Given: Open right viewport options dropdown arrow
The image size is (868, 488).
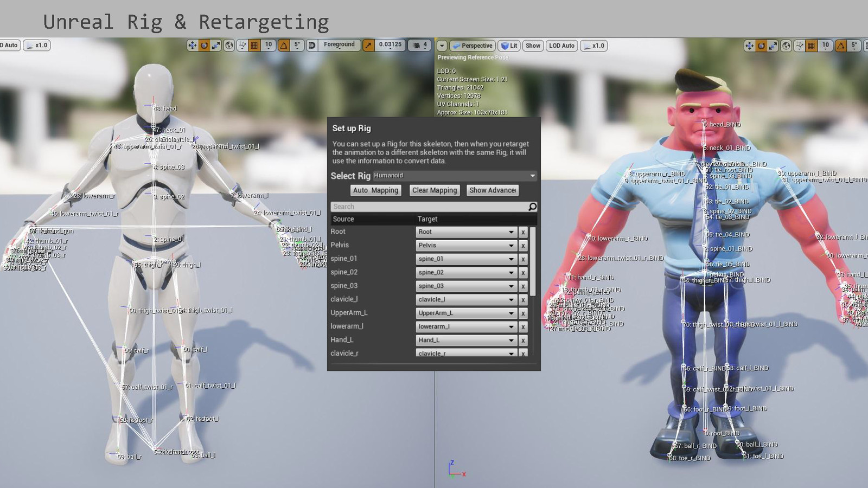Looking at the screenshot, I should point(442,46).
